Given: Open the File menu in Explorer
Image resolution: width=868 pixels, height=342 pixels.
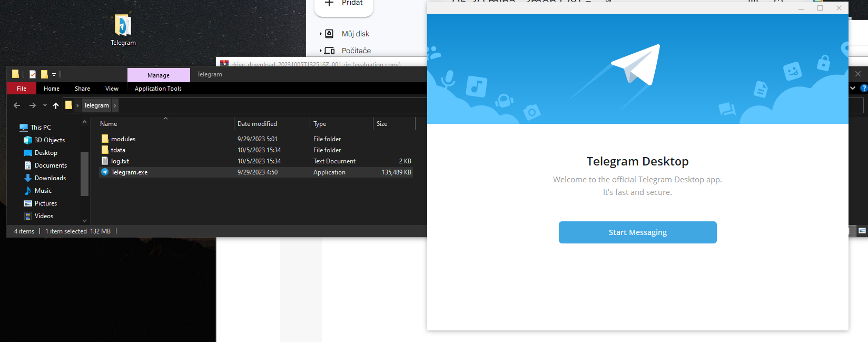Looking at the screenshot, I should (22, 89).
